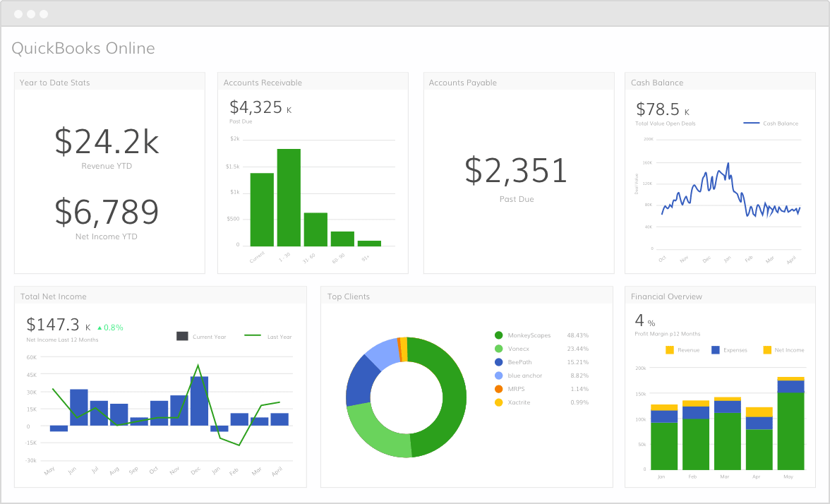
Task: Click the Cash Balance line legend marker
Action: tap(752, 123)
